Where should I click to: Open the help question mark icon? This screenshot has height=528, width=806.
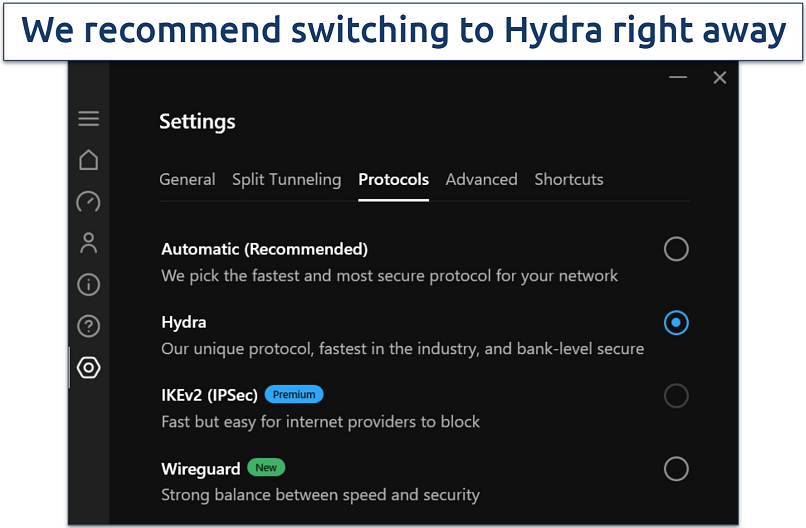click(x=88, y=326)
